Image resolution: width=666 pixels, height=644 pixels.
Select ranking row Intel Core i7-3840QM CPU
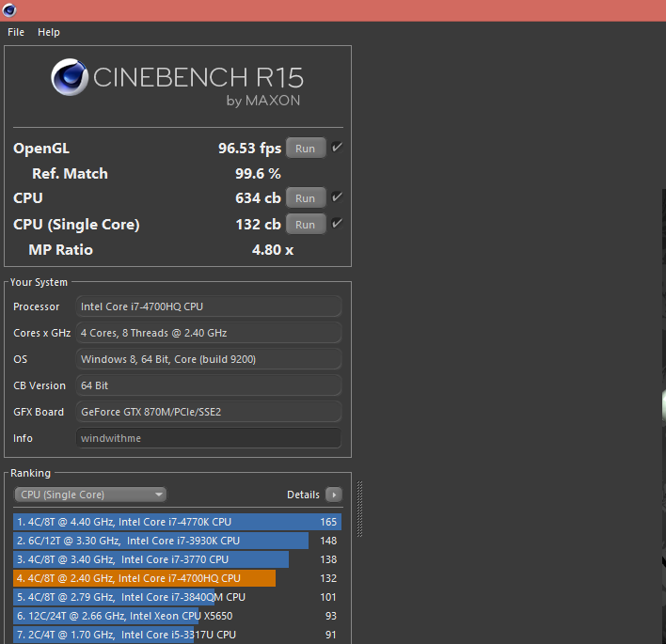177,597
